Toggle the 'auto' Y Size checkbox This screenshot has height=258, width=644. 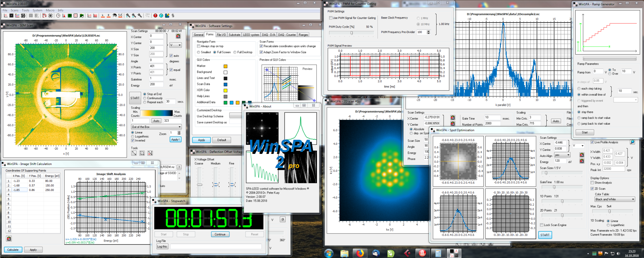171,56
